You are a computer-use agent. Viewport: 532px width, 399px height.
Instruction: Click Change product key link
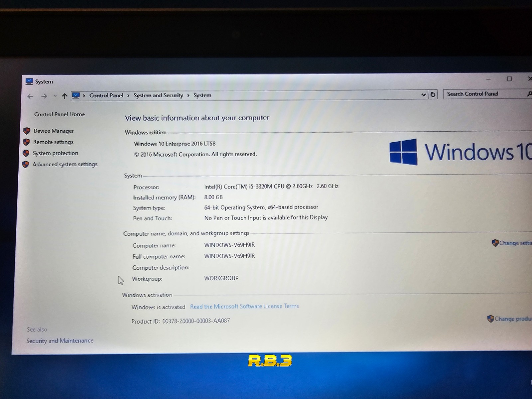(513, 319)
